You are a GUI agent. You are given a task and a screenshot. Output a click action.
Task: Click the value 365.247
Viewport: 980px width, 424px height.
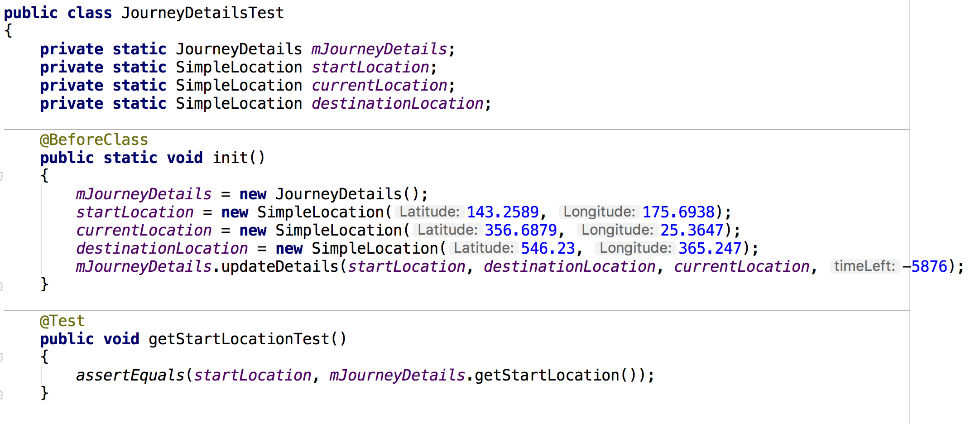pos(710,248)
